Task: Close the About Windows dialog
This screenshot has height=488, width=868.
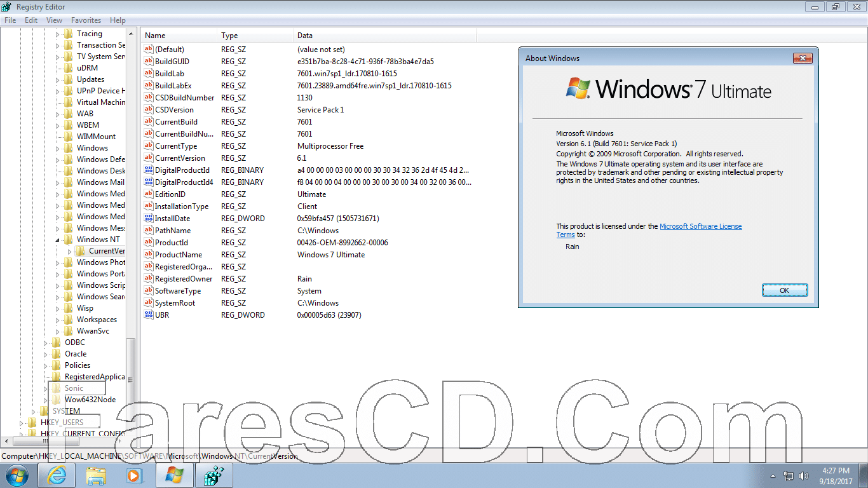Action: (x=803, y=58)
